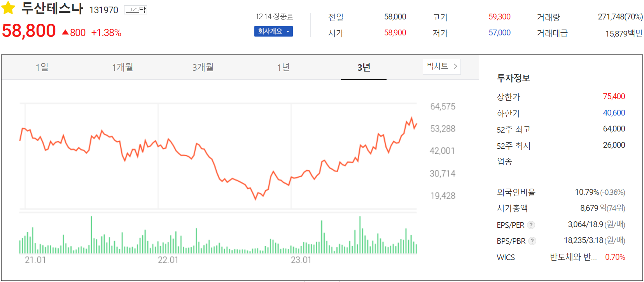Select the 1년 chart tab

[x=283, y=67]
